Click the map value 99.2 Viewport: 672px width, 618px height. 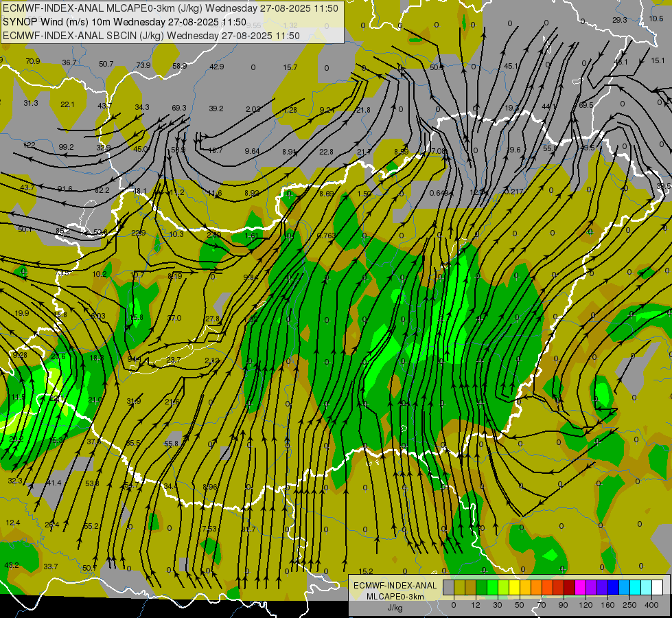click(66, 147)
